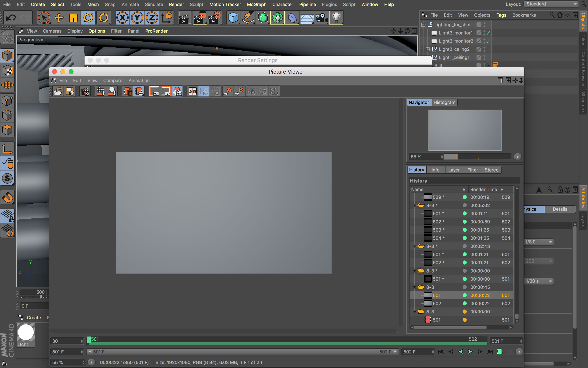
Task: Click Render to Picture Viewer icon
Action: (200, 18)
